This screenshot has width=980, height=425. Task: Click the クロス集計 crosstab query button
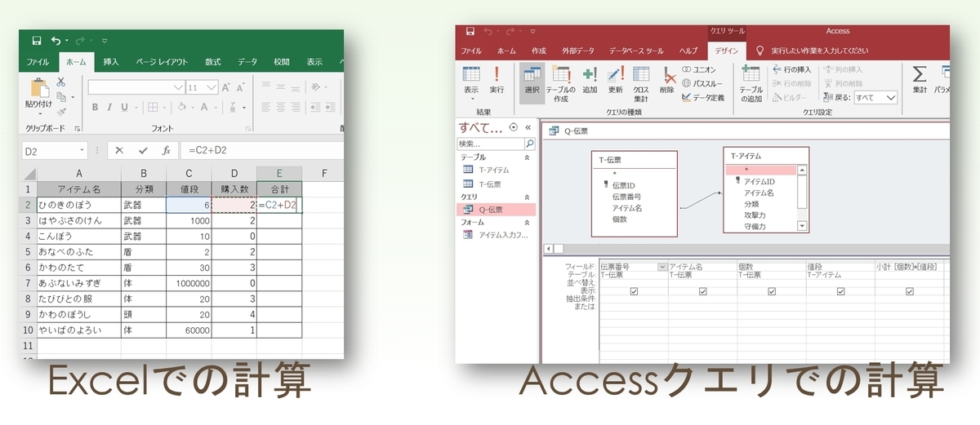(x=641, y=83)
